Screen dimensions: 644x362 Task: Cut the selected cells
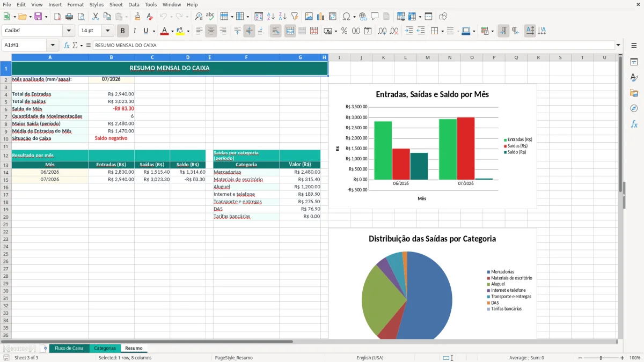(x=95, y=17)
